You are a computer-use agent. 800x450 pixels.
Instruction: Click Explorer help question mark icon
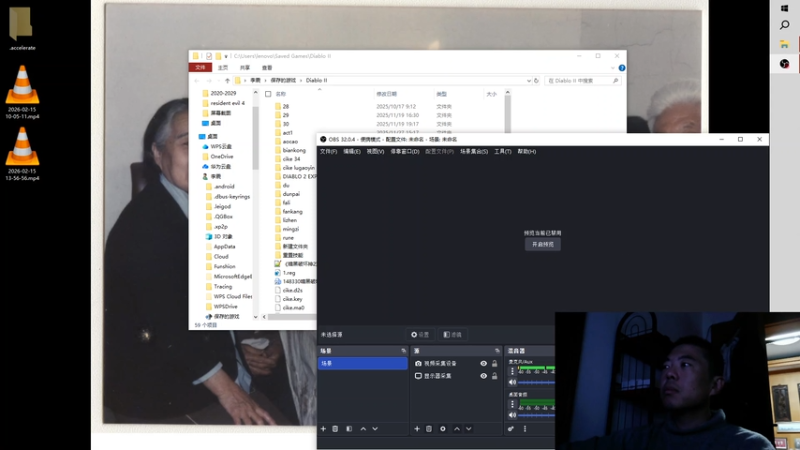coord(622,68)
